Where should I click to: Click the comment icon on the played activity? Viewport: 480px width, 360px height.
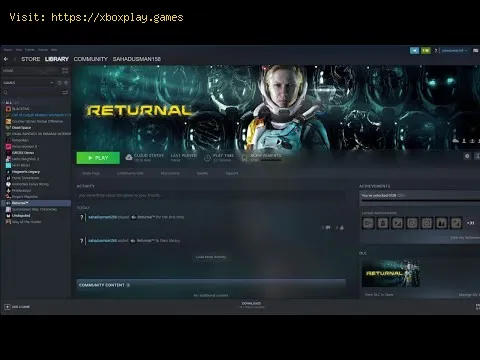click(x=328, y=228)
